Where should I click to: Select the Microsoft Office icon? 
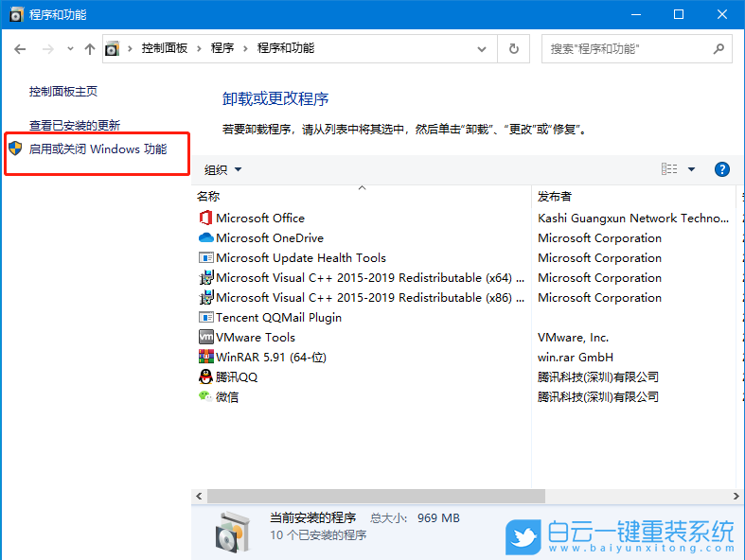point(205,218)
